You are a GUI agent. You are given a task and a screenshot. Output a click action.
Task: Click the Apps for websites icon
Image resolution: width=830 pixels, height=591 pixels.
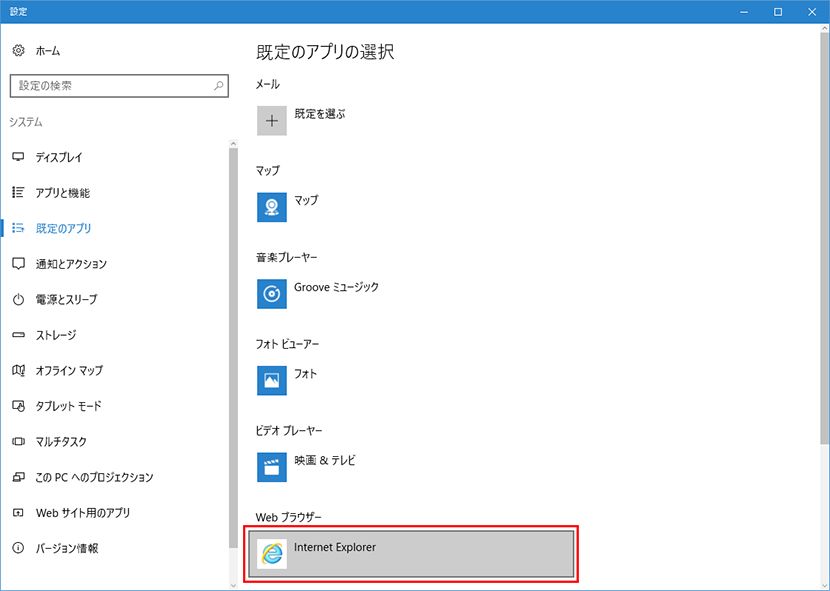pos(19,512)
